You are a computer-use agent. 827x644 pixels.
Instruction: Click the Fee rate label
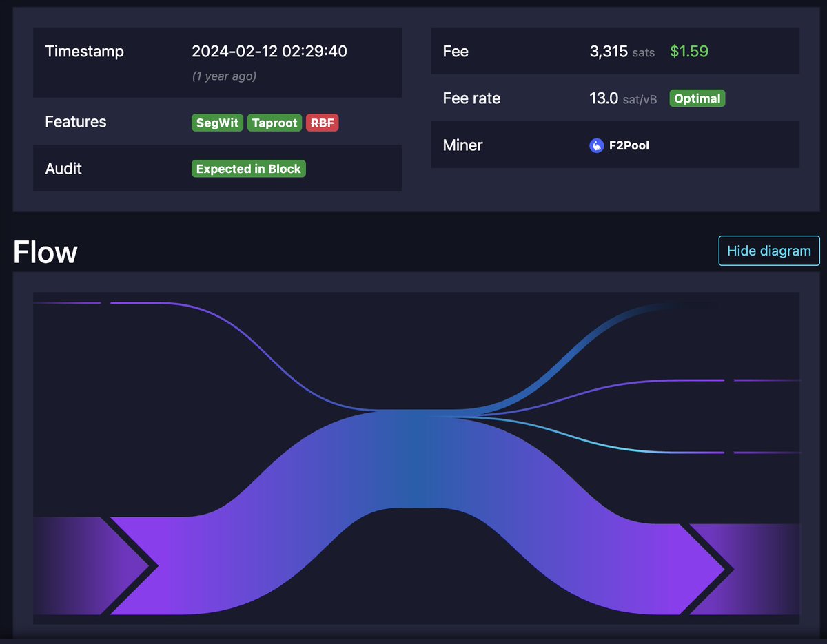point(471,98)
